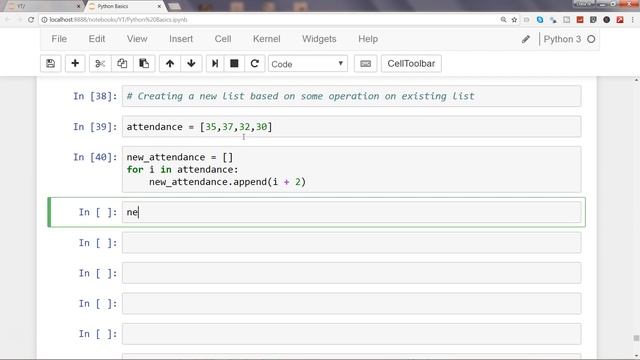The image size is (640, 360).
Task: Run cell and select below icon
Action: (x=215, y=64)
